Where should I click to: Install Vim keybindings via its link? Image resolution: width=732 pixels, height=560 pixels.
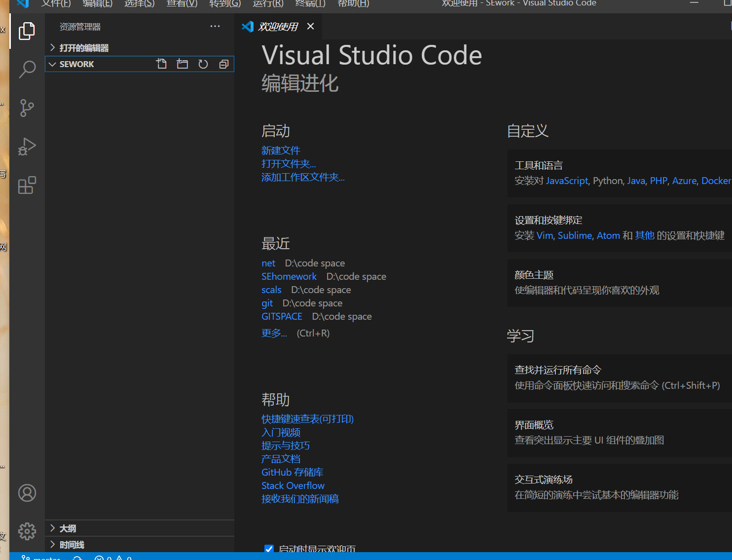545,235
